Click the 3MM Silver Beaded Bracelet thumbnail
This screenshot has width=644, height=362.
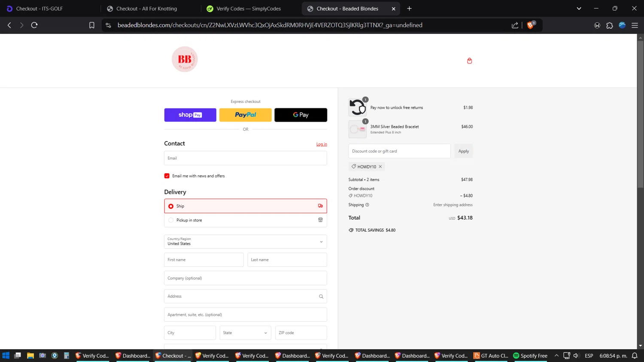(x=357, y=129)
